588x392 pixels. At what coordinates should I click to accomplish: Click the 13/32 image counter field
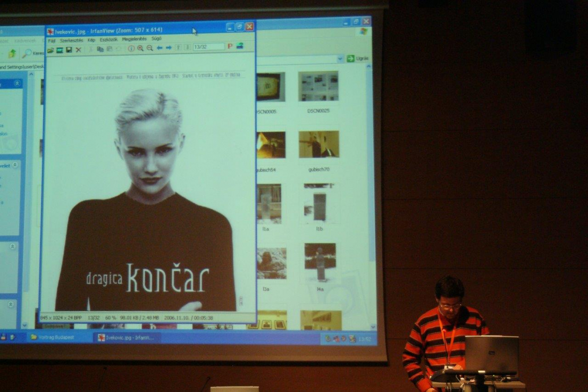(208, 47)
